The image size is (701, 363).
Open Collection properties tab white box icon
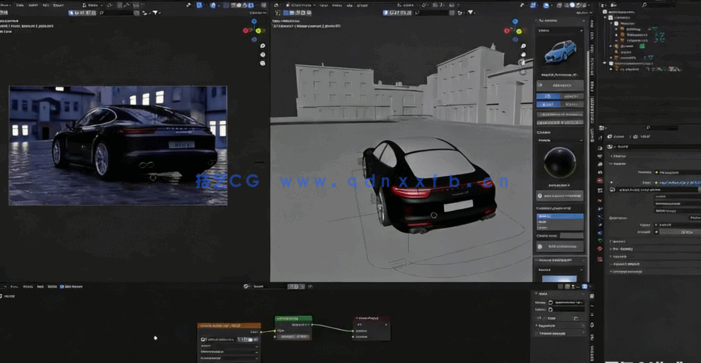coord(600,190)
